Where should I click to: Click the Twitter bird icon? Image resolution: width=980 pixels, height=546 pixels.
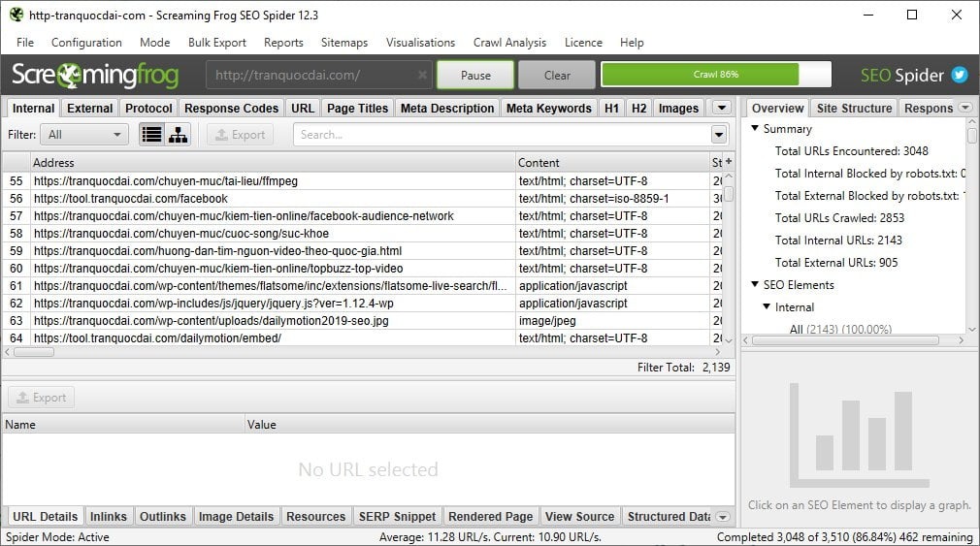click(x=959, y=76)
